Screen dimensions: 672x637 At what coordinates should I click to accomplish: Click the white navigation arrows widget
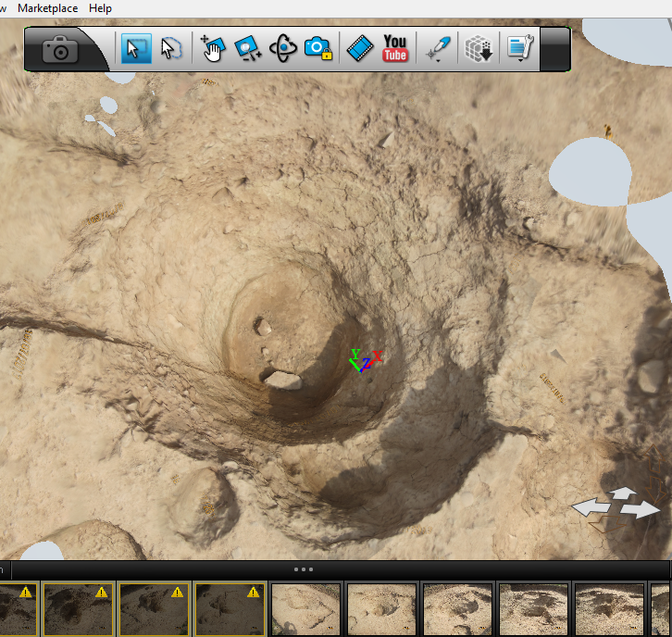pos(616,503)
